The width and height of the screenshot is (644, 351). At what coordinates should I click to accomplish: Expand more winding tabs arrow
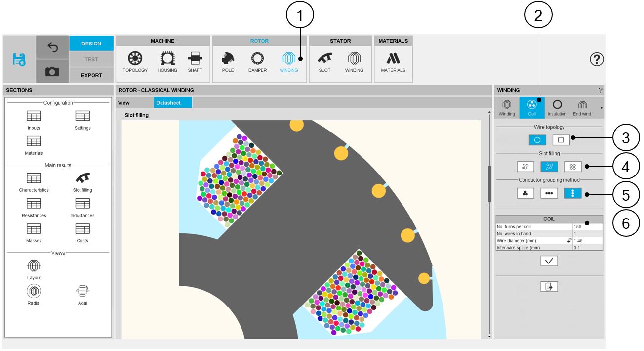[601, 107]
